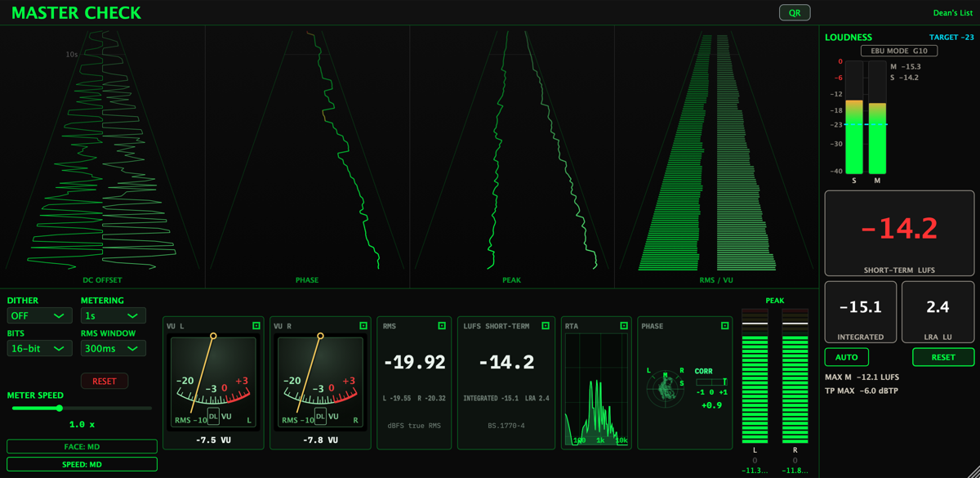The width and height of the screenshot is (980, 478).
Task: Toggle the VU R module square icon
Action: (x=363, y=325)
